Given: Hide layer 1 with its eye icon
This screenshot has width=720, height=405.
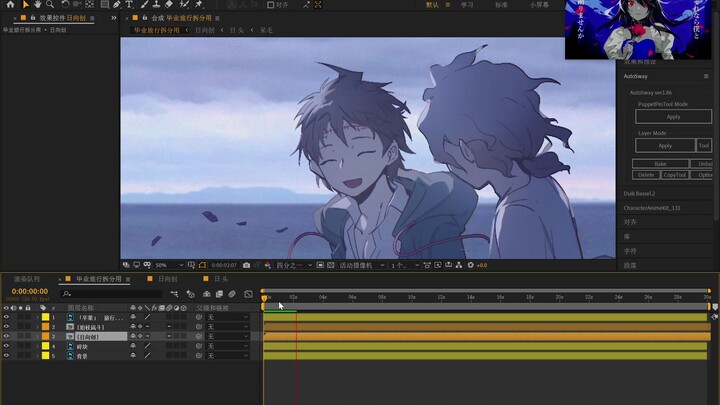Looking at the screenshot, I should (x=6, y=317).
